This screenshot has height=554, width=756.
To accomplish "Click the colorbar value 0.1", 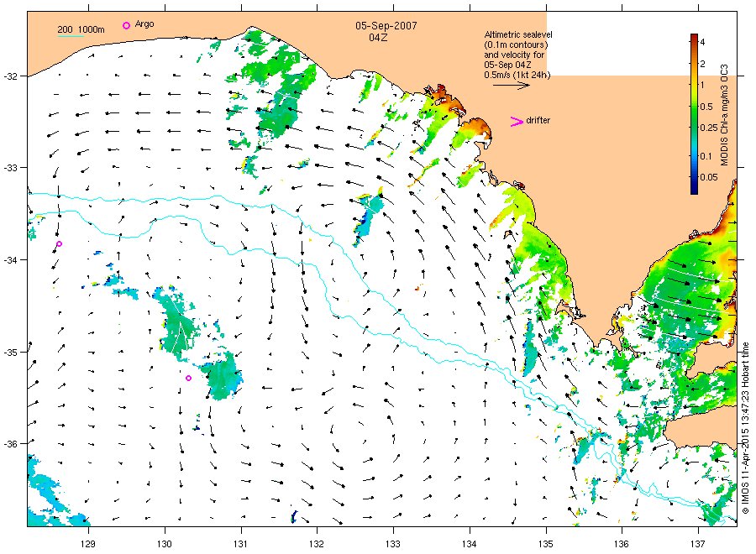I will 706,156.
